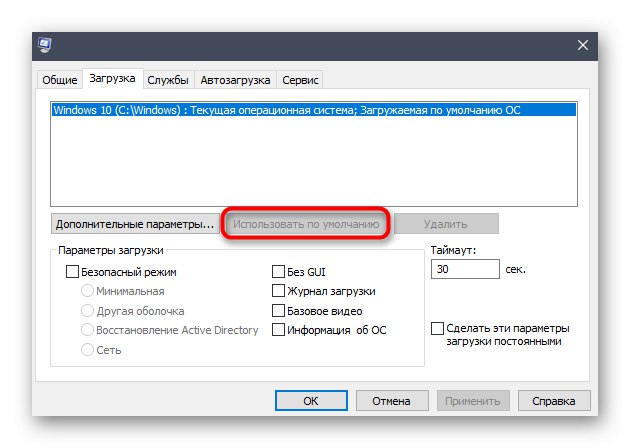Choose the Сеть radio option
630x448 pixels.
point(87,350)
